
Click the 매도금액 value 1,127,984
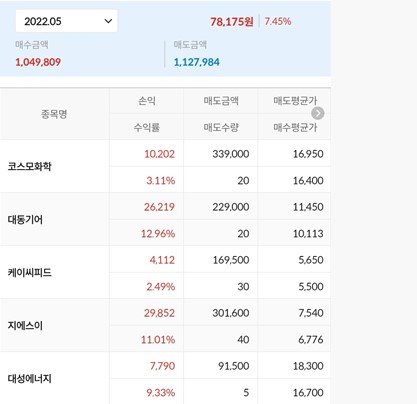[x=197, y=62]
